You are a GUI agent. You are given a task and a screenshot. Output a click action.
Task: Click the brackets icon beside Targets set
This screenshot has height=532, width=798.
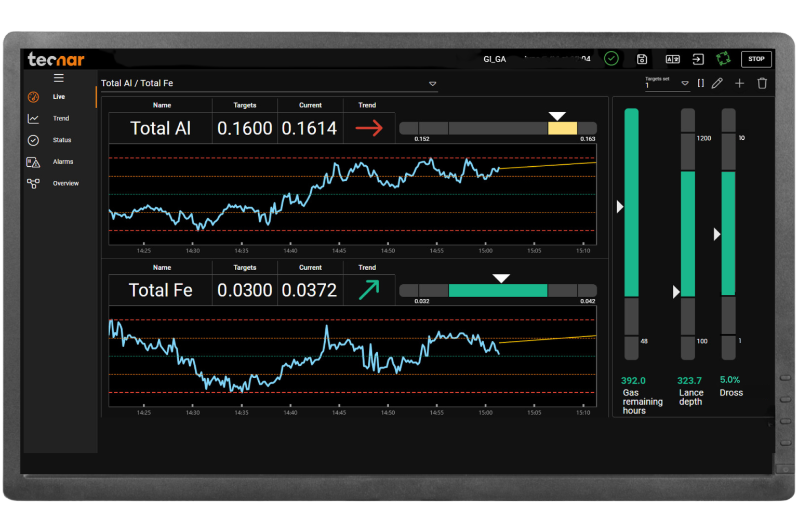tap(700, 83)
